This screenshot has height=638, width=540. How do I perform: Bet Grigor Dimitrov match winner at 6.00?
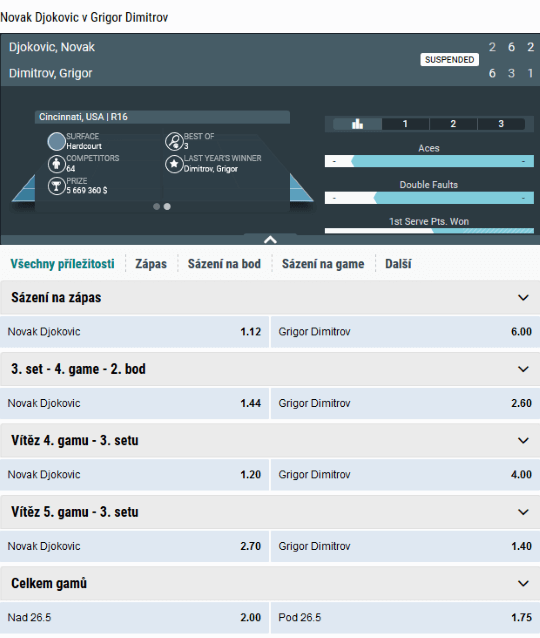(x=405, y=332)
